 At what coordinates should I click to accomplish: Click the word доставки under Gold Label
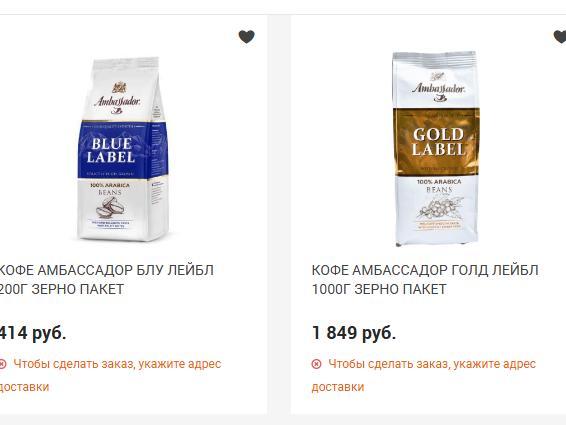pyautogui.click(x=338, y=387)
